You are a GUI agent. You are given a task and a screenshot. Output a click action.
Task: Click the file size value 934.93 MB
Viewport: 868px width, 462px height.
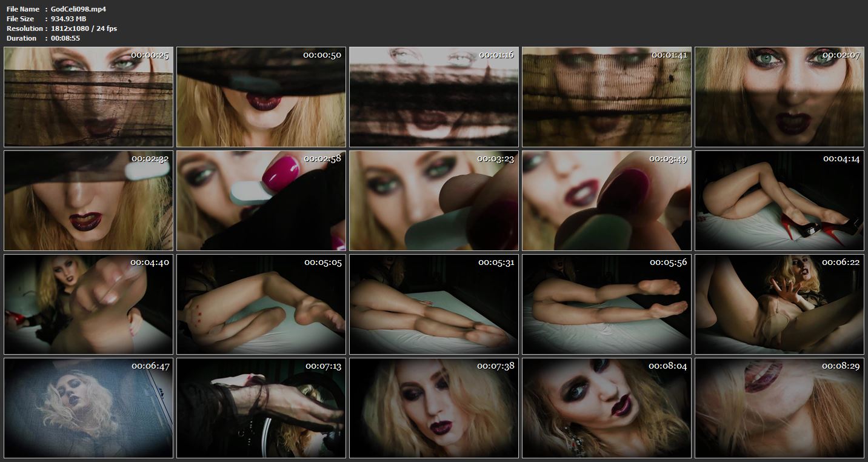pyautogui.click(x=68, y=19)
